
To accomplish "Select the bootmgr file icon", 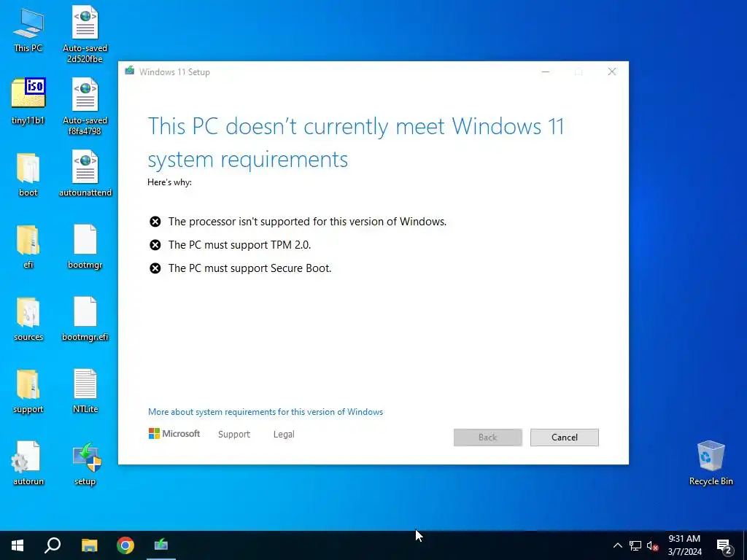I will [x=85, y=246].
